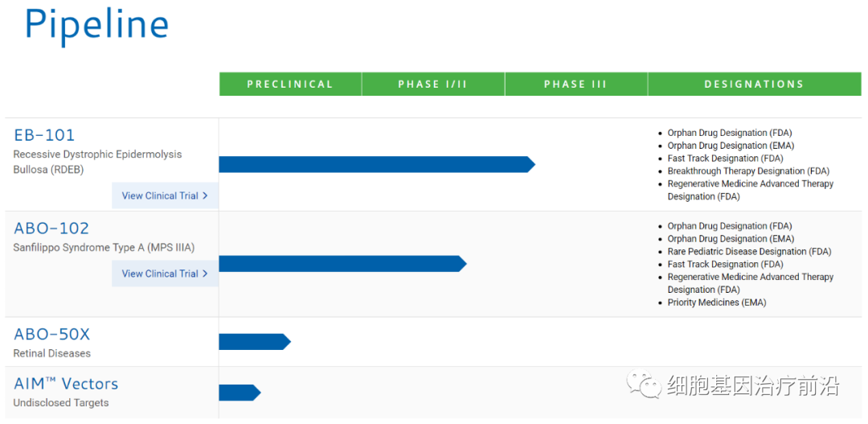Viewport: 868px width, 424px height.
Task: Click chevron arrow on ABO-102 View Clinical Trial
Action: click(206, 274)
